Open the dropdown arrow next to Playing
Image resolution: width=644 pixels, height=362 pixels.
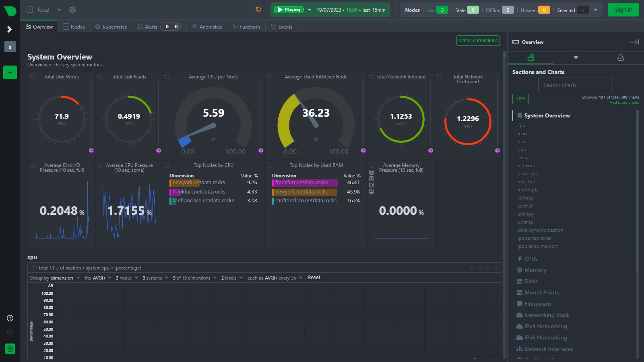tap(309, 10)
